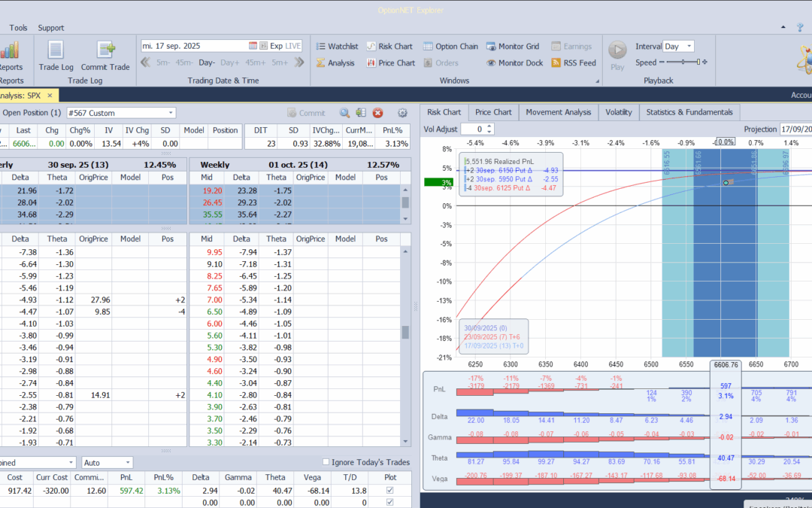Click the 27.96 OrigPrice cell
This screenshot has height=508, width=812.
click(93, 300)
